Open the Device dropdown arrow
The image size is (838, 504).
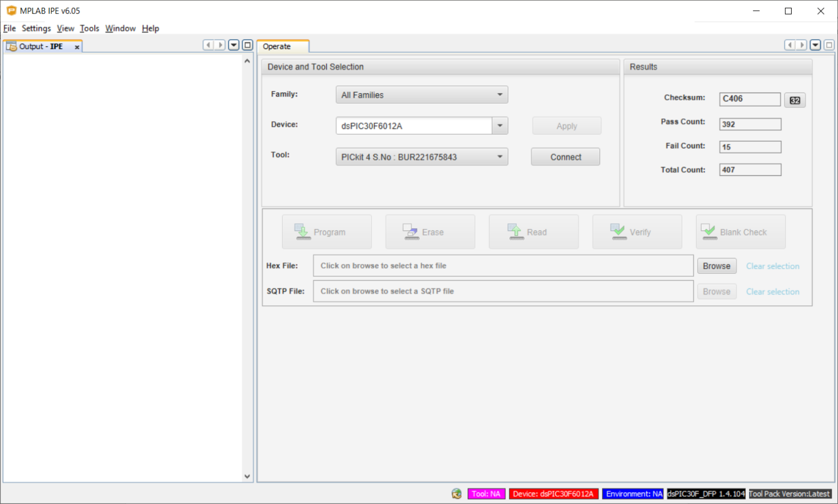pos(500,126)
